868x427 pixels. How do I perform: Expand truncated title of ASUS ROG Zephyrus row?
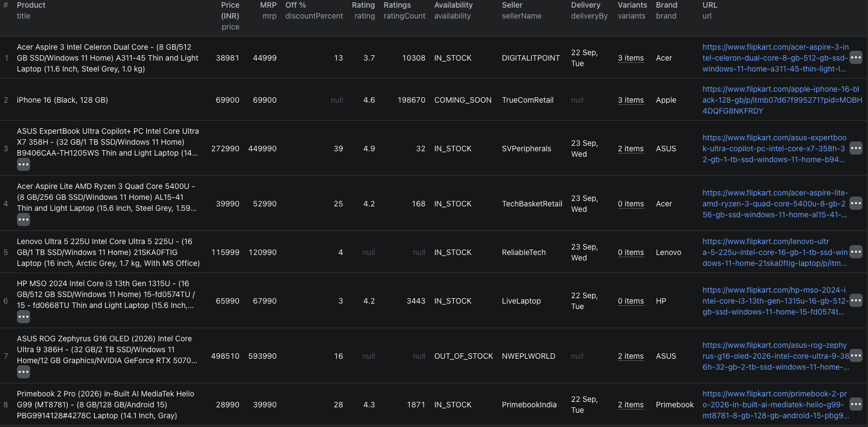24,372
